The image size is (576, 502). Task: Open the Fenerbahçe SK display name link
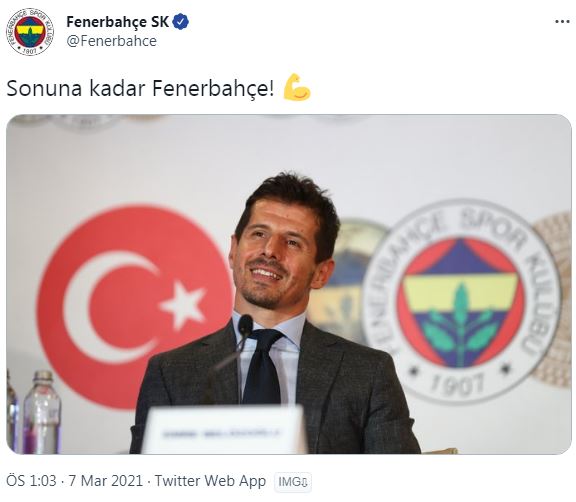point(118,22)
